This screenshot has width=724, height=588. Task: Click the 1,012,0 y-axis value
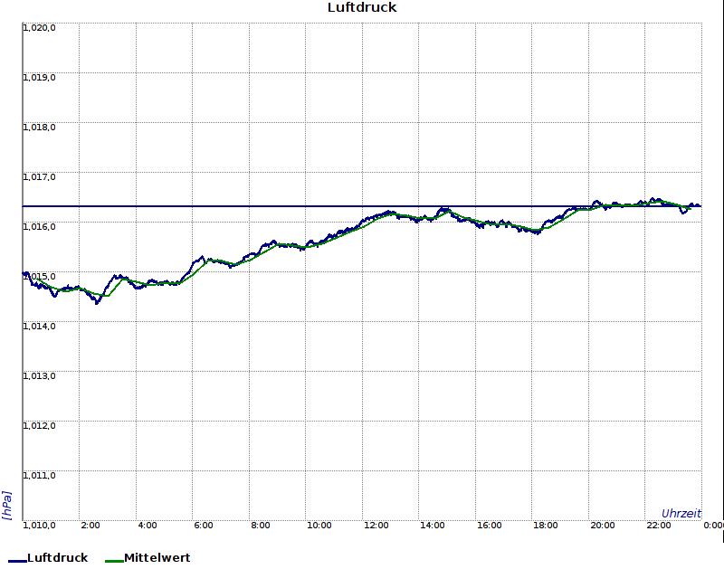click(39, 425)
